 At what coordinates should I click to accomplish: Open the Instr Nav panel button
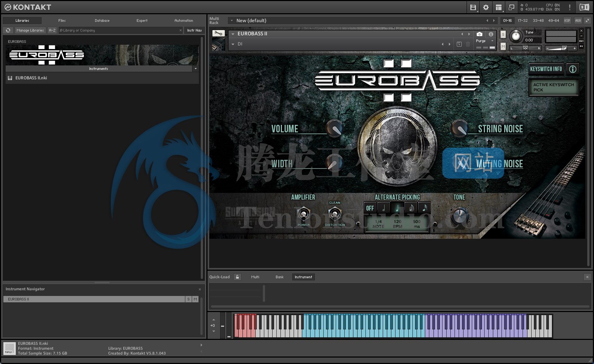tap(194, 30)
